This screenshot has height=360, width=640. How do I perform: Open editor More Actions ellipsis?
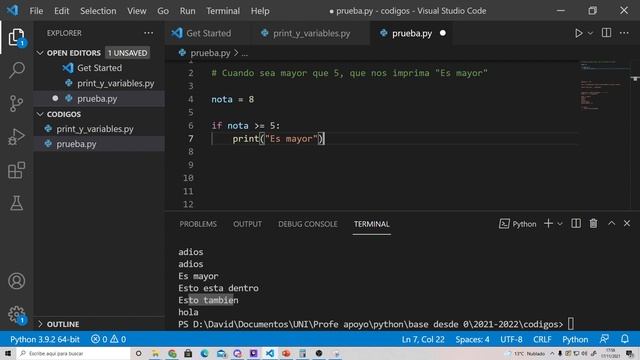click(624, 33)
